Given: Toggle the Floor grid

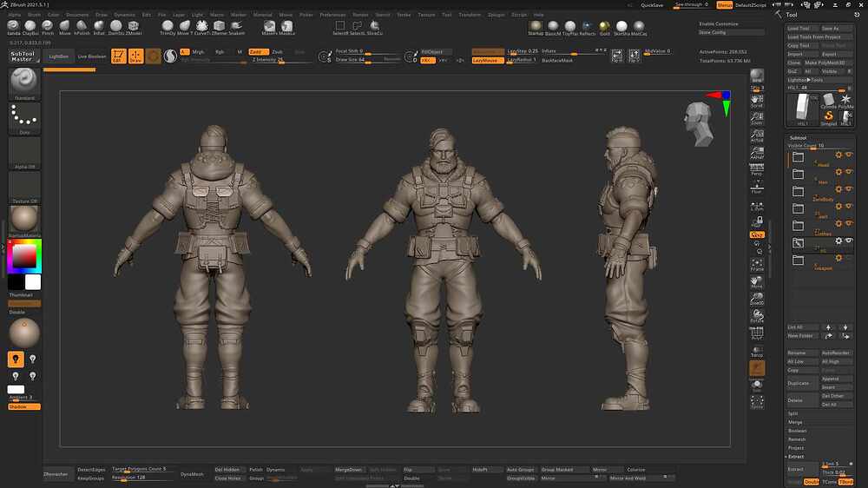Looking at the screenshot, I should point(757,187).
